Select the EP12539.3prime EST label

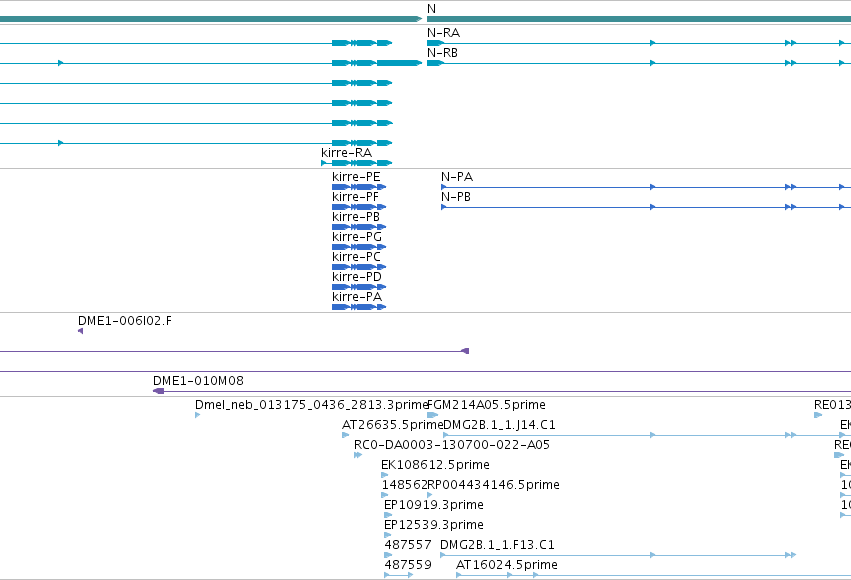[x=434, y=526]
